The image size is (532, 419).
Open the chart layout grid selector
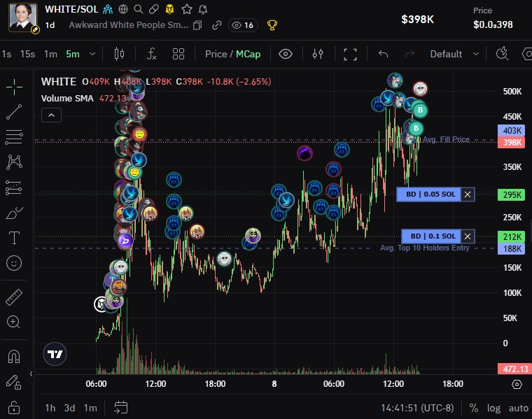[178, 54]
